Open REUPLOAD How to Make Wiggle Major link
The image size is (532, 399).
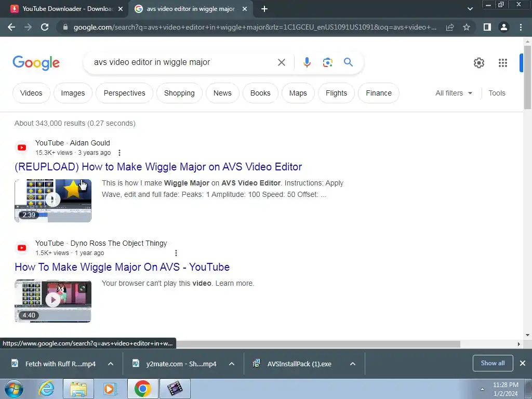[x=158, y=167]
